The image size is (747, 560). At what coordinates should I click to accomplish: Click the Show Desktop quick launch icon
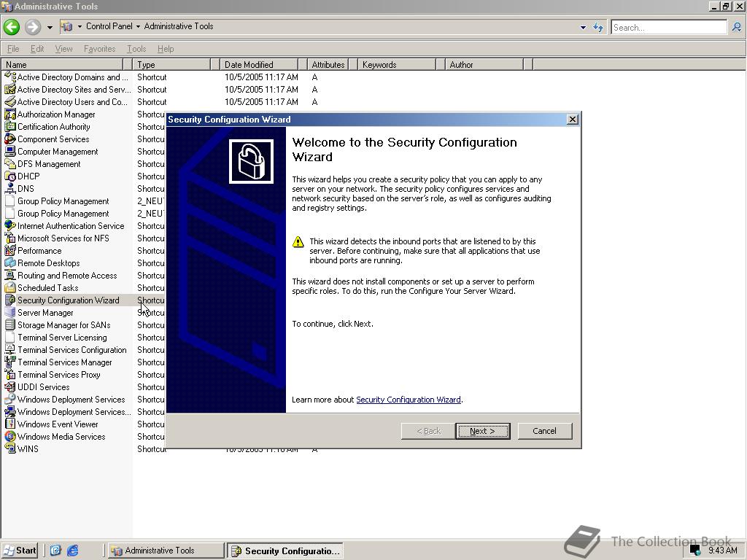point(55,551)
